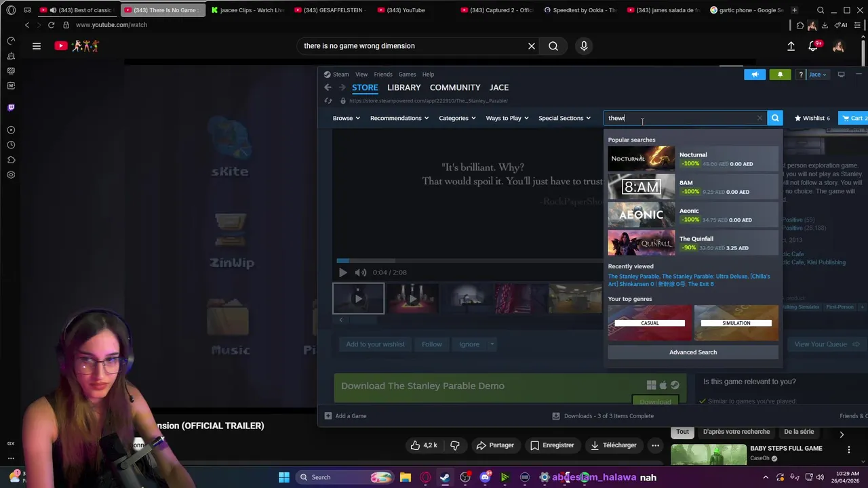Like the YouTube video
This screenshot has width=868, height=488.
[424, 445]
